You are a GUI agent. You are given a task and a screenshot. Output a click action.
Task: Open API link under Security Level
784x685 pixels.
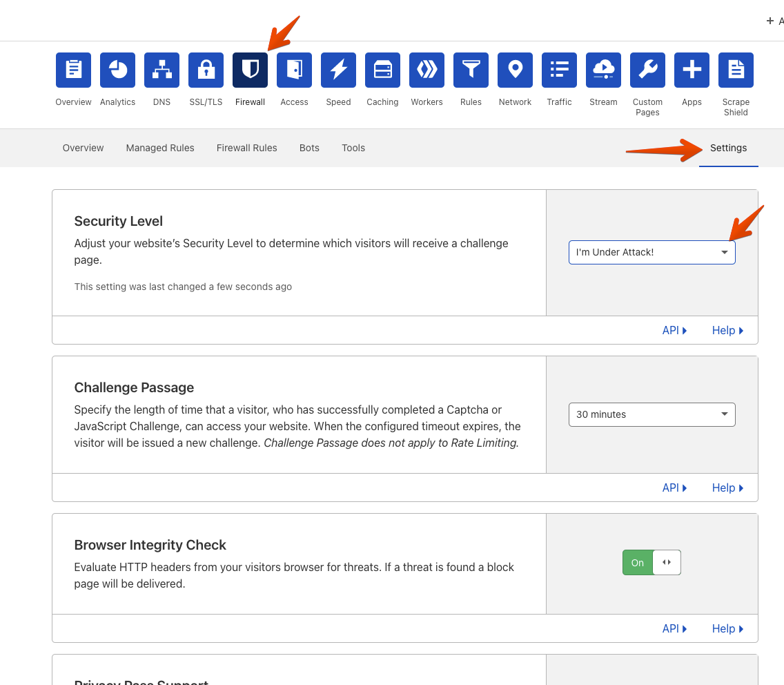pyautogui.click(x=674, y=330)
